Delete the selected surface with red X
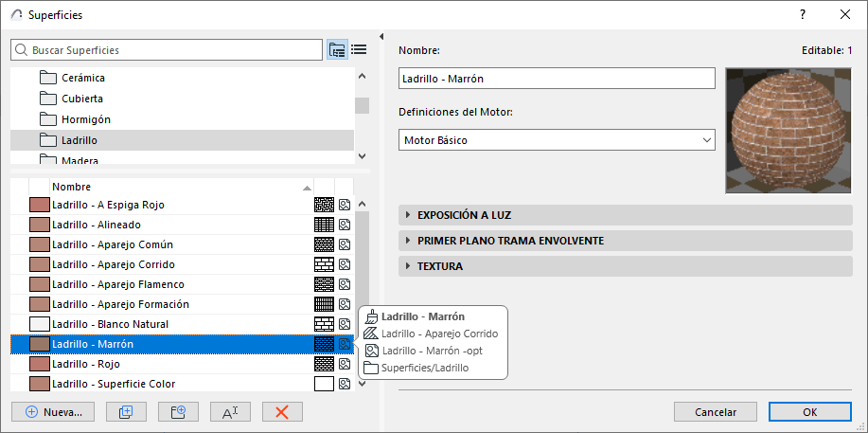 coord(281,411)
